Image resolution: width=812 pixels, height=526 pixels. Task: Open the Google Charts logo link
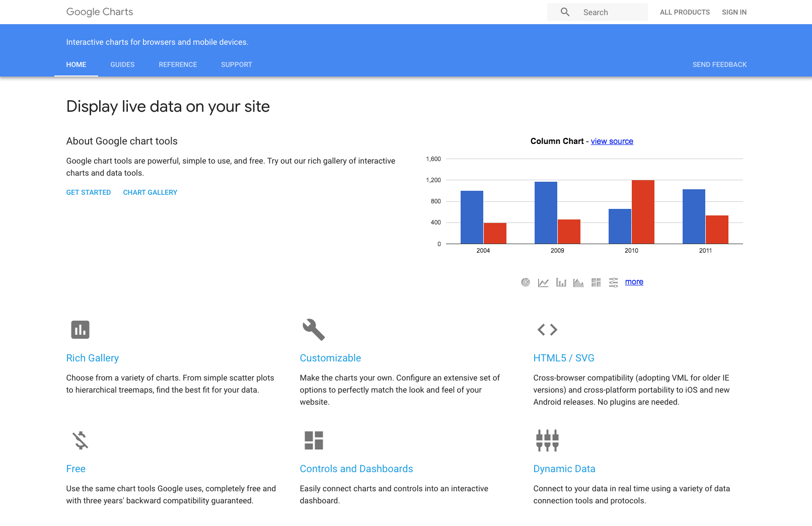[100, 12]
